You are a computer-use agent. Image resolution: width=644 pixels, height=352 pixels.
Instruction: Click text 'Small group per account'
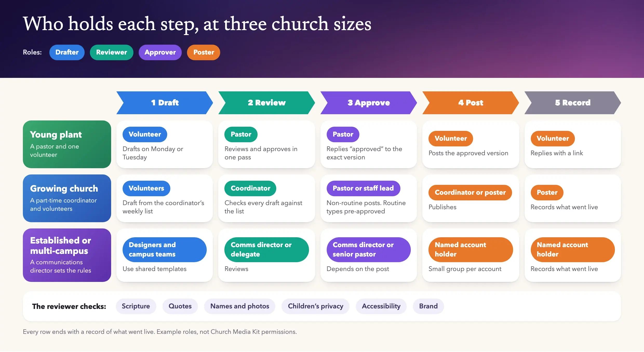click(x=465, y=269)
